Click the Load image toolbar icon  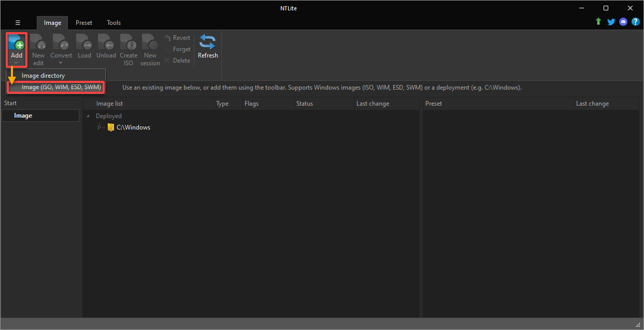pos(84,42)
